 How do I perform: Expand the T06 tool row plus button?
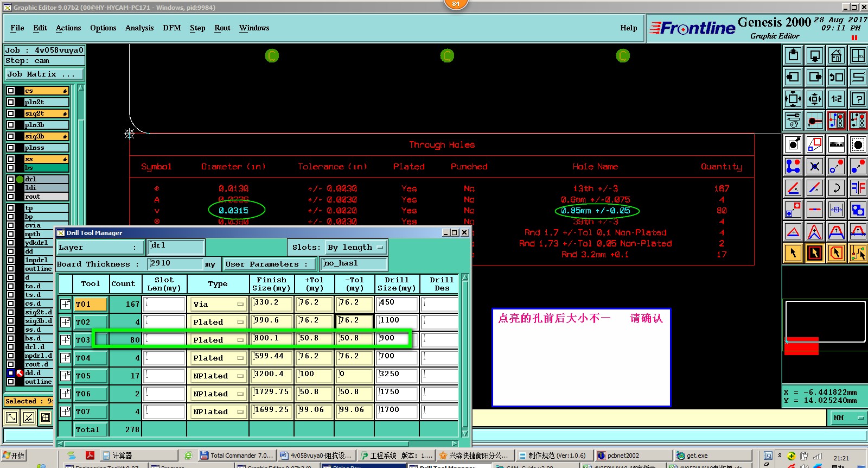pyautogui.click(x=65, y=394)
